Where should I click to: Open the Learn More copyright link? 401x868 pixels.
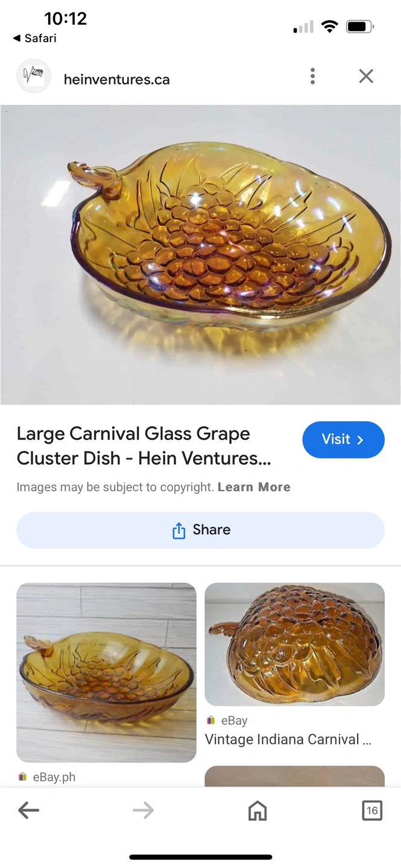point(254,487)
